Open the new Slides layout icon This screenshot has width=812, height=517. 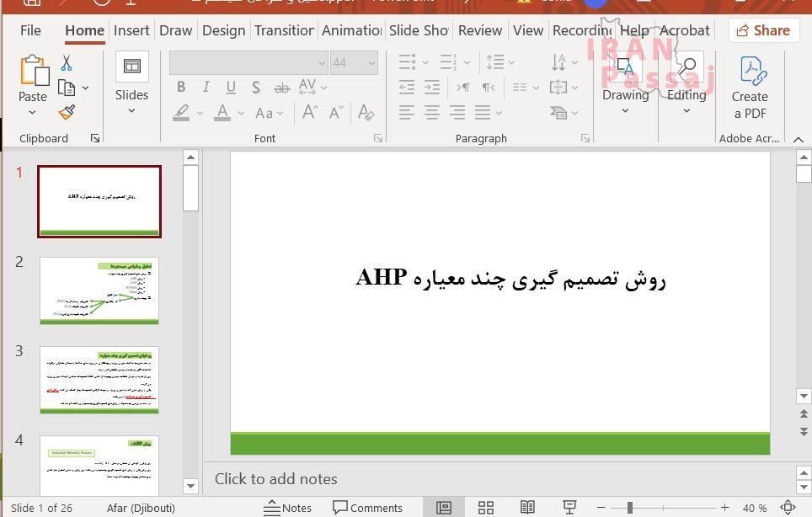pos(131,67)
